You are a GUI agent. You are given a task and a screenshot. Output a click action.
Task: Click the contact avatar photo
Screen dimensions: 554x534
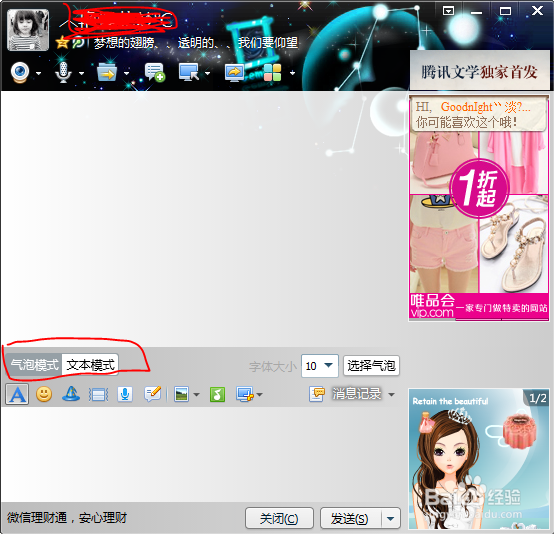pos(28,30)
